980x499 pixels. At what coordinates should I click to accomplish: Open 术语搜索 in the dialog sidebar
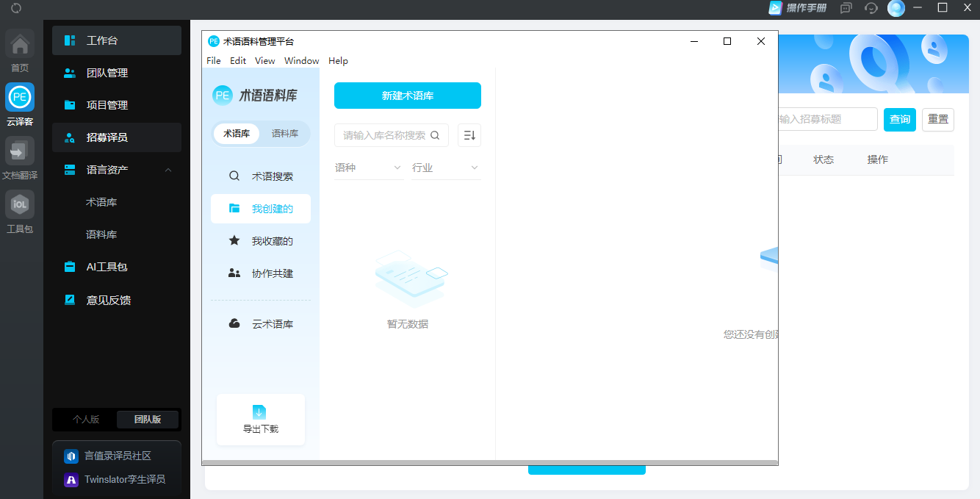coord(260,176)
